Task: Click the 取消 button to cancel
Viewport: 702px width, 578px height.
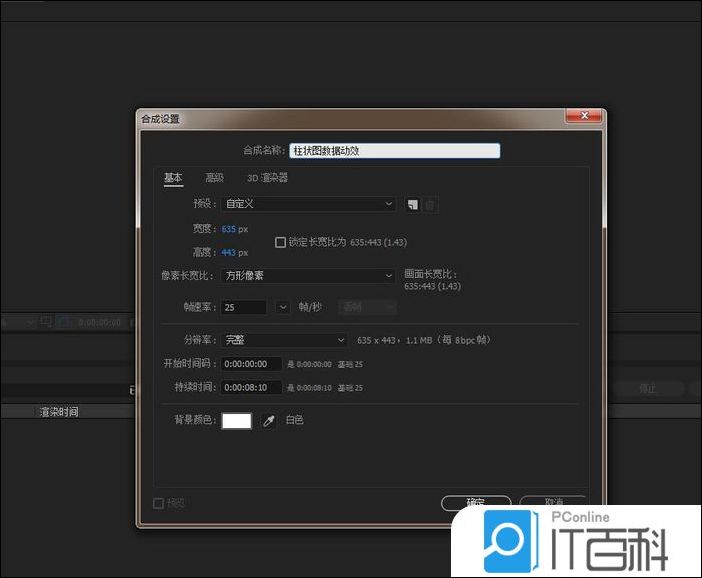Action: (554, 503)
